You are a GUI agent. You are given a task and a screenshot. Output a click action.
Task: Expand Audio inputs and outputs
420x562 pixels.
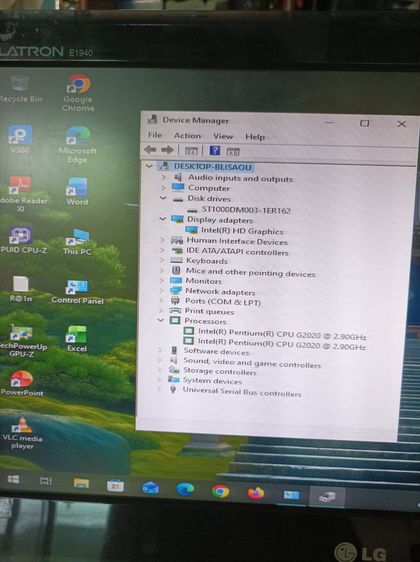pos(163,177)
